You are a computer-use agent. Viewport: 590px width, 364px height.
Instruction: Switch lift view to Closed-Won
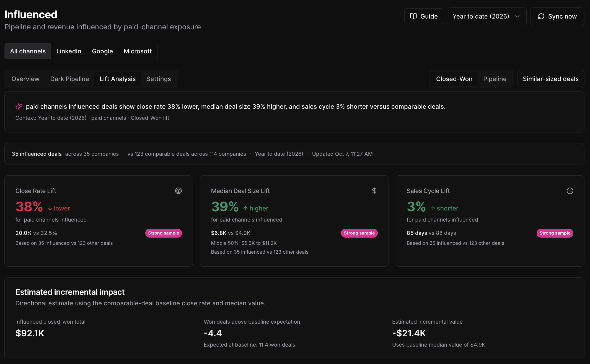[x=454, y=79]
